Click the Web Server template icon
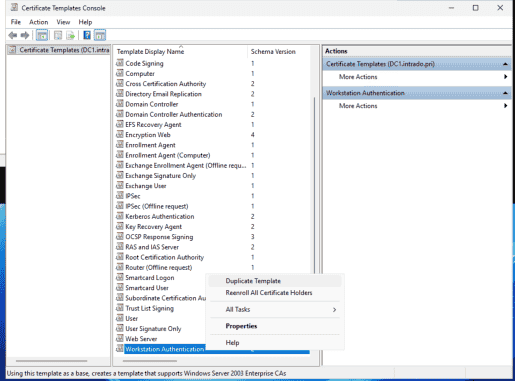515x381 pixels. 120,338
